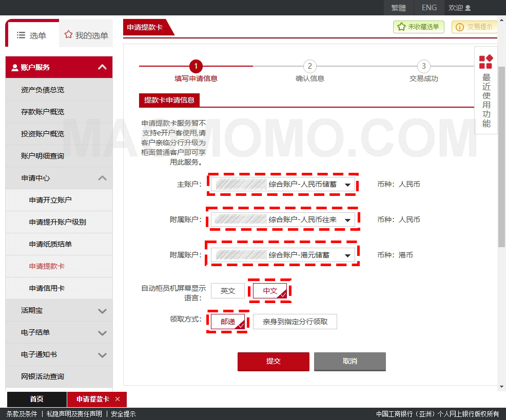Screen dimensions: 506x420
Task: Choose 亲身到指定分行领取 collection option
Action: [295, 322]
